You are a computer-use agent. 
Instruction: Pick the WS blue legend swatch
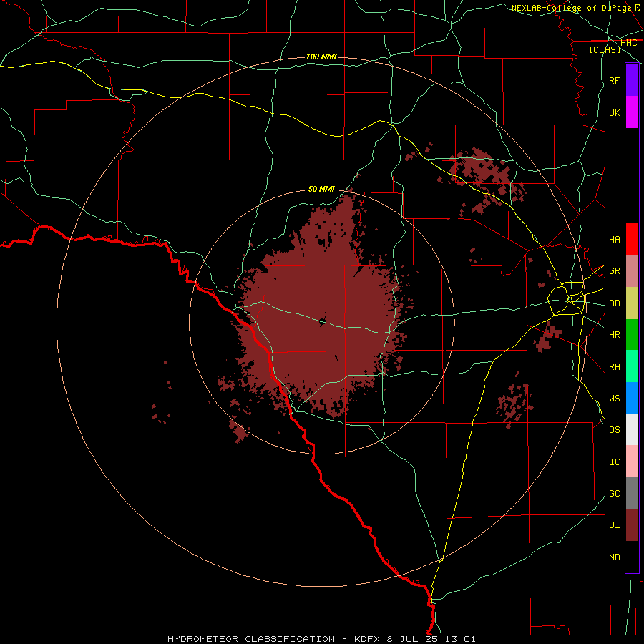point(632,398)
